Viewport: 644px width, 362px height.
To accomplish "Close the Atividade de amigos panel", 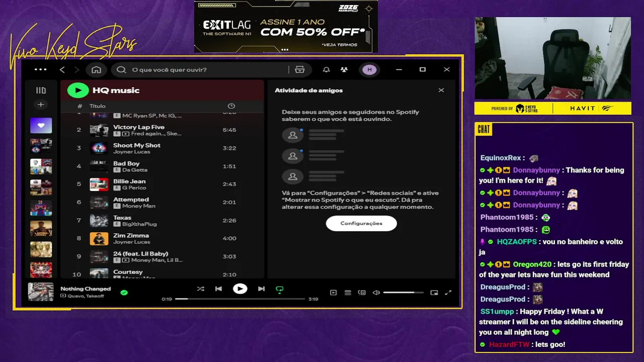I will point(441,90).
